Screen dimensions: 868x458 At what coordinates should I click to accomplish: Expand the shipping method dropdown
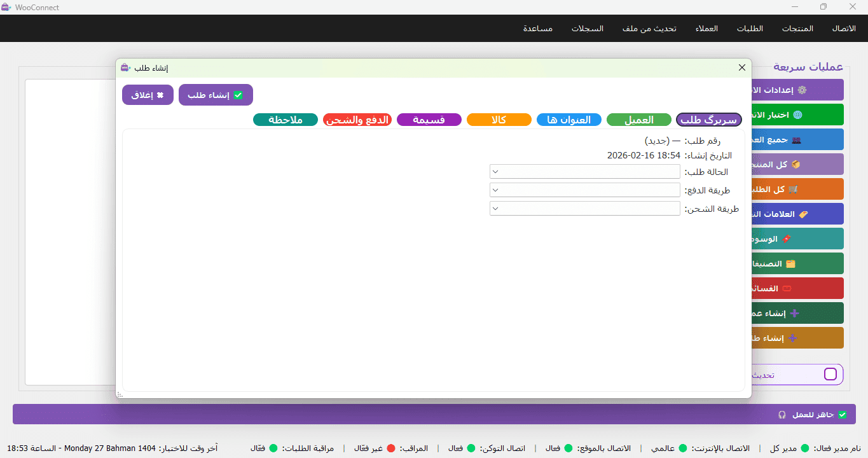point(585,209)
